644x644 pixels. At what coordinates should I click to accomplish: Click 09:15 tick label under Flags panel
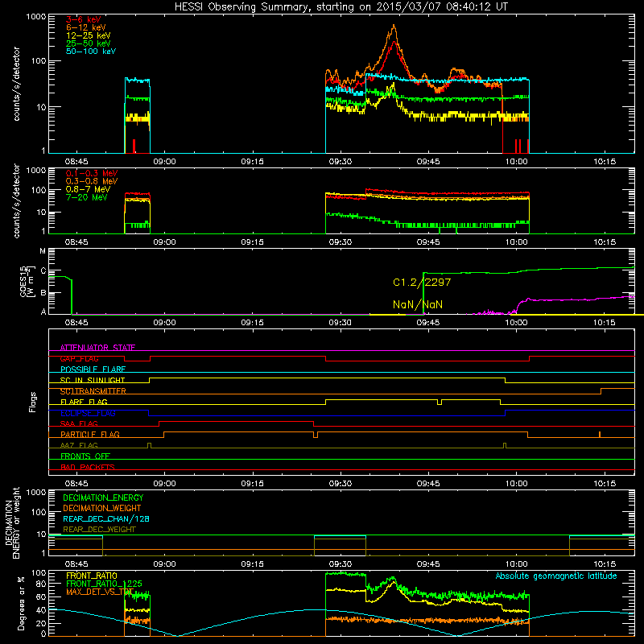(x=252, y=484)
